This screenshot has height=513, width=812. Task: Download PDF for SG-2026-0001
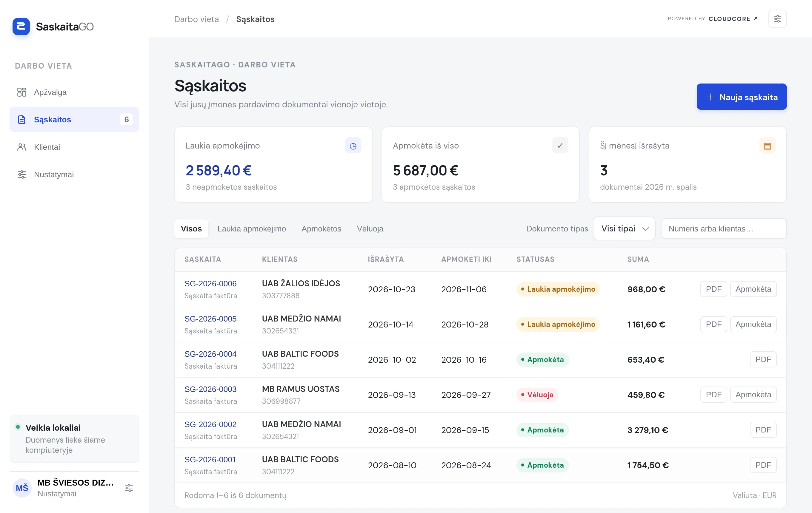click(x=763, y=465)
